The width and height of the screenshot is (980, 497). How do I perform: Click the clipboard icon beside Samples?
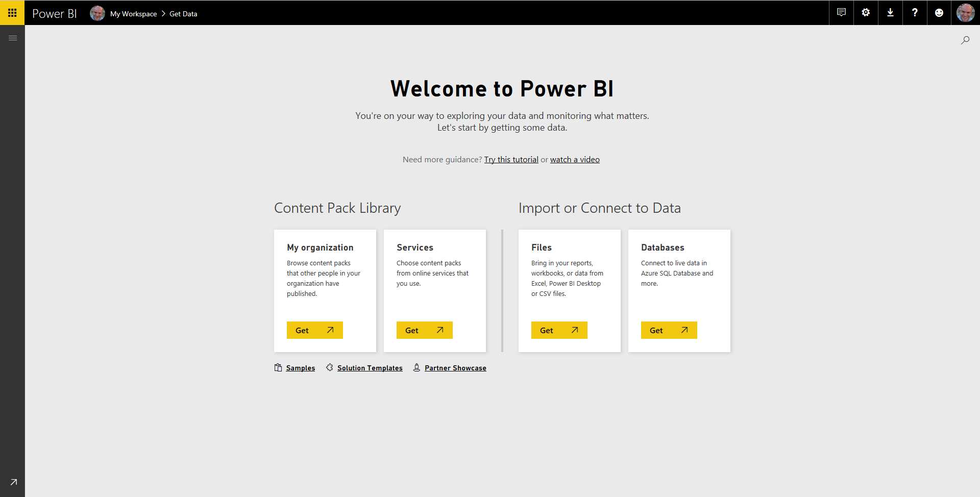tap(277, 367)
